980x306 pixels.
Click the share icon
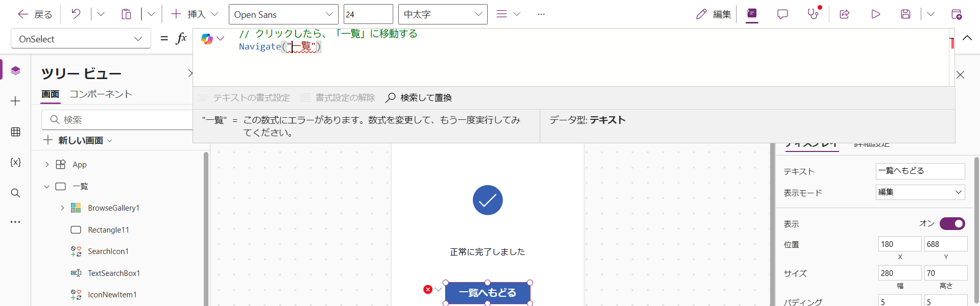click(845, 14)
